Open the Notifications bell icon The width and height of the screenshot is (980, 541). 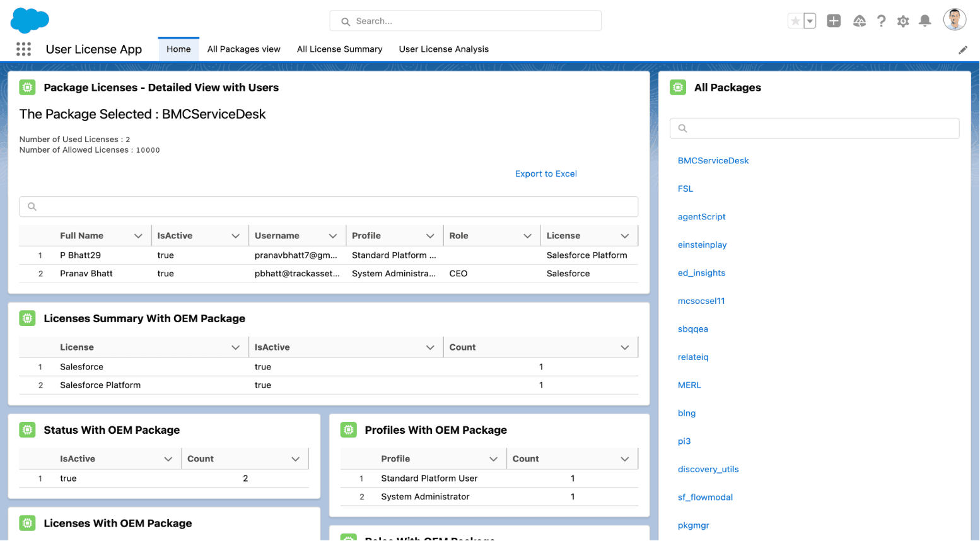(x=925, y=21)
